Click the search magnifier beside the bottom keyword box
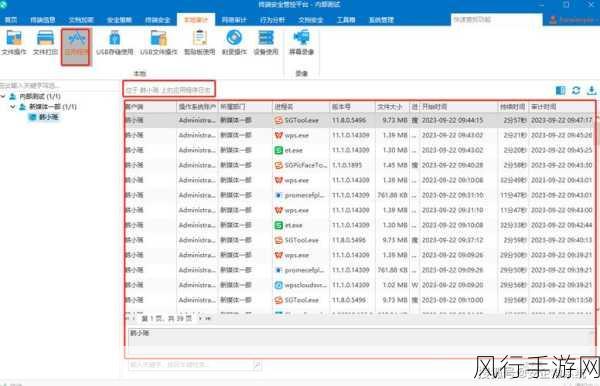Screen dimensions: 600x386 pyautogui.click(x=257, y=365)
